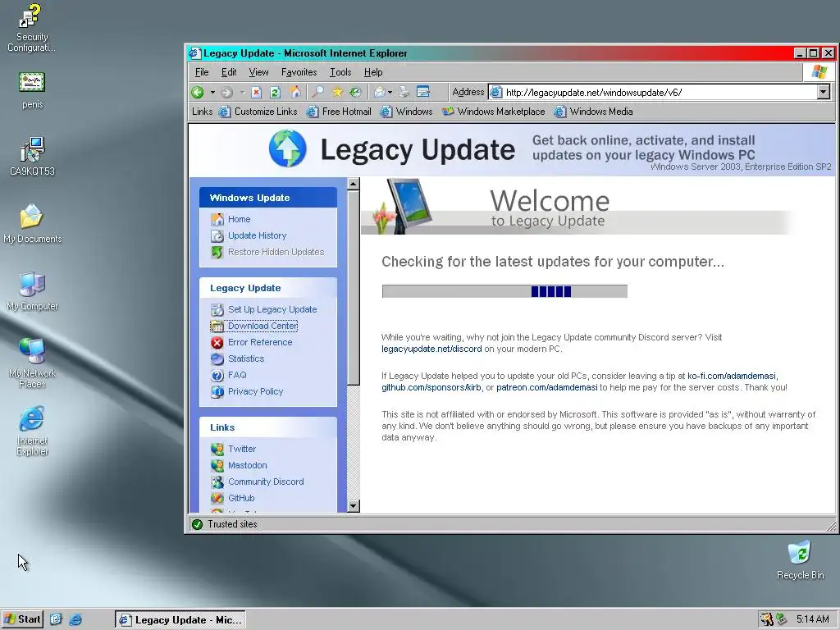Open ko-fi.com/adamdemasi tip link

tap(731, 376)
